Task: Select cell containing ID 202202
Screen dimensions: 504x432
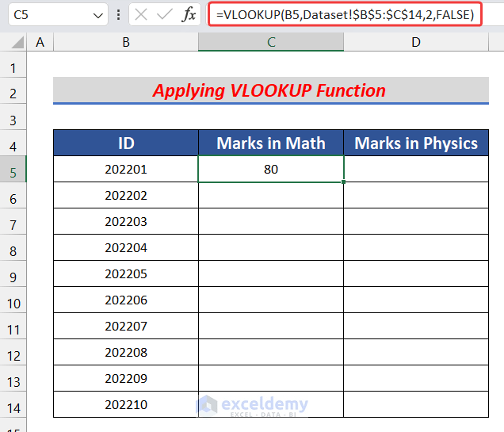Action: tap(126, 195)
